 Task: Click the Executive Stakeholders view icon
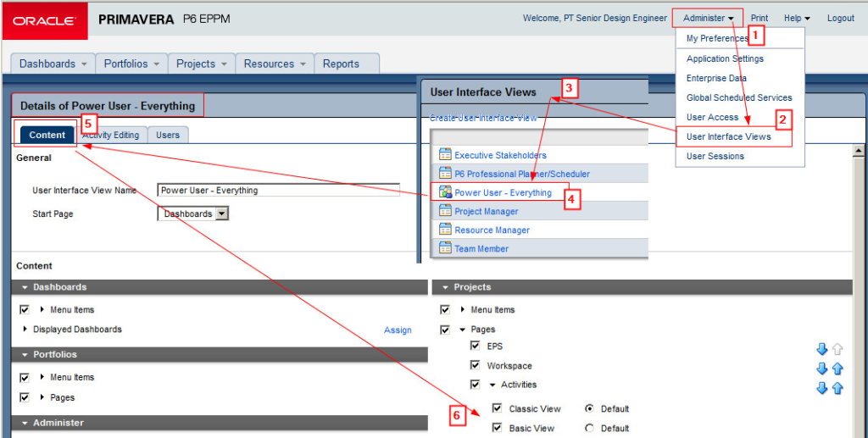coord(445,155)
